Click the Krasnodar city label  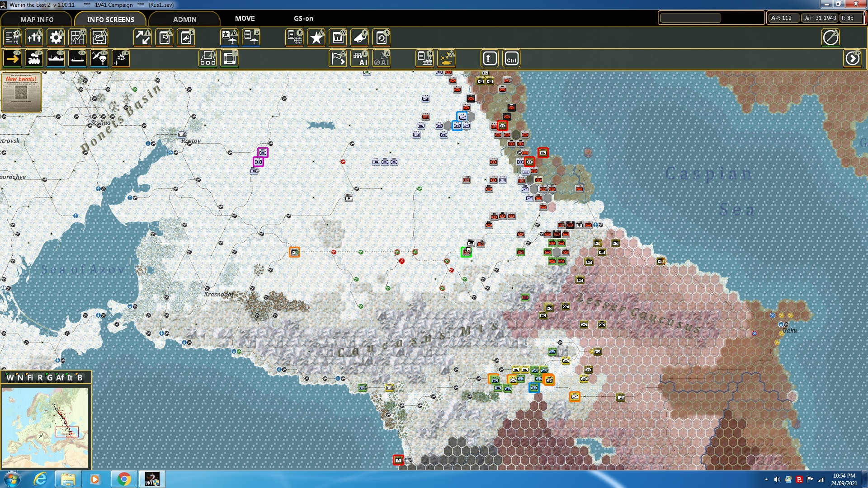point(219,294)
